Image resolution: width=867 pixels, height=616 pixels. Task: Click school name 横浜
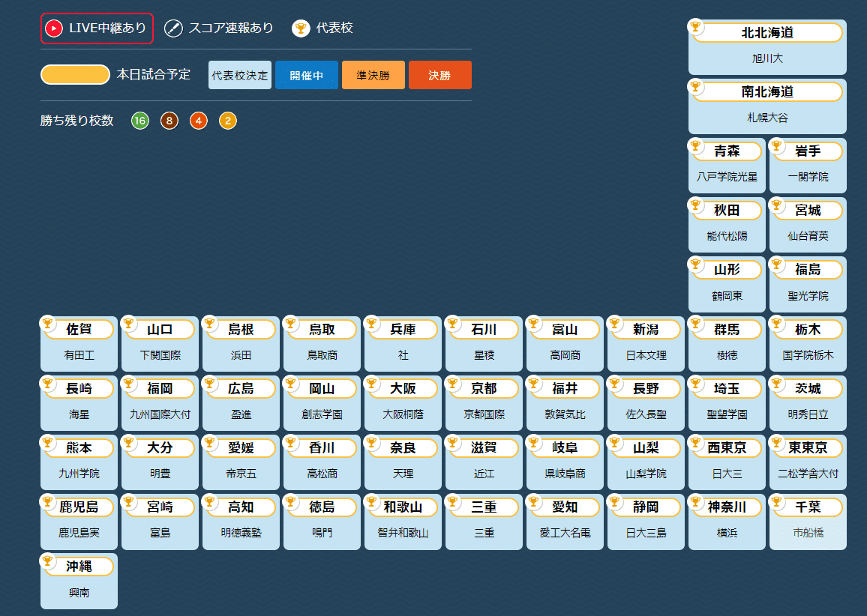click(727, 533)
